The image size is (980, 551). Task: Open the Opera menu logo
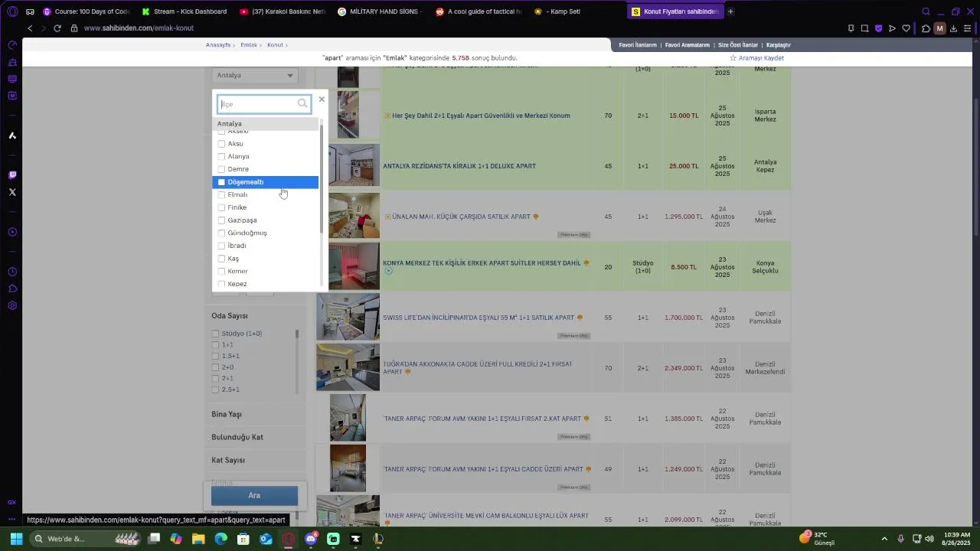pyautogui.click(x=12, y=11)
